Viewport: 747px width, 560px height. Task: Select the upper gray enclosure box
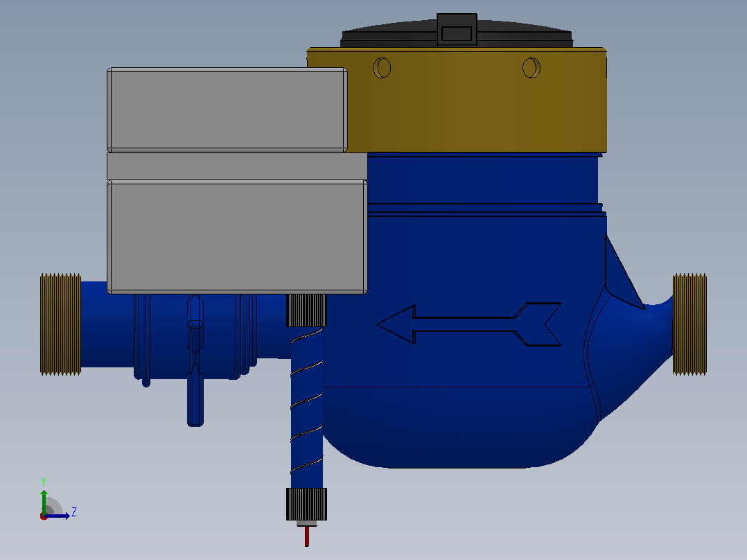coord(227,110)
